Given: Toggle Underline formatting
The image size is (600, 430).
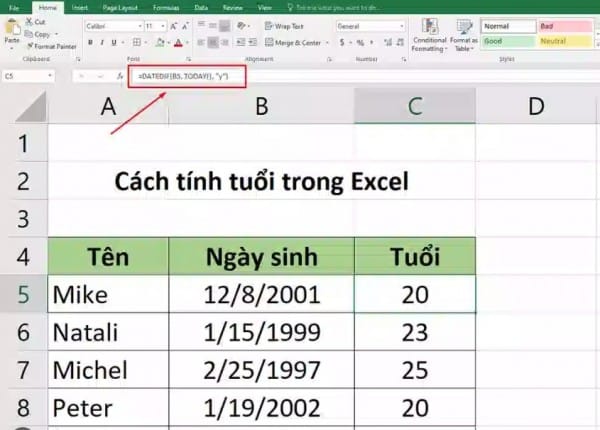Looking at the screenshot, I should click(x=114, y=42).
